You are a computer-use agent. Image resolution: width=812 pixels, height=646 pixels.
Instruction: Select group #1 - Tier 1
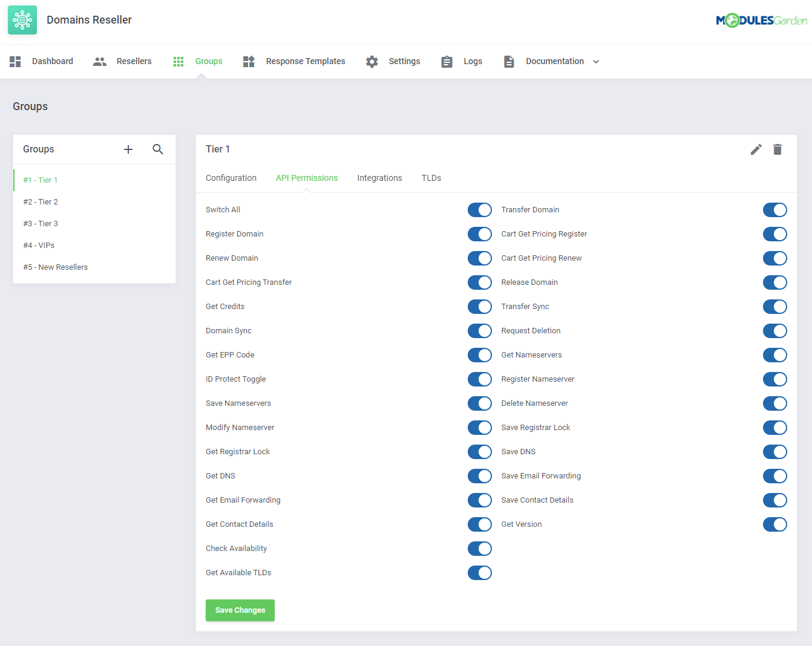94,180
